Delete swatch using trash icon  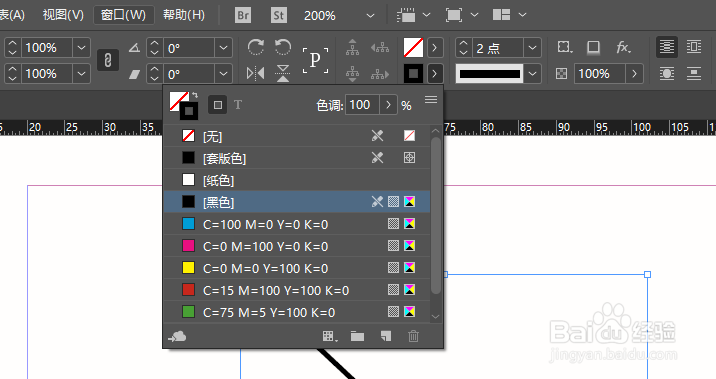(413, 337)
